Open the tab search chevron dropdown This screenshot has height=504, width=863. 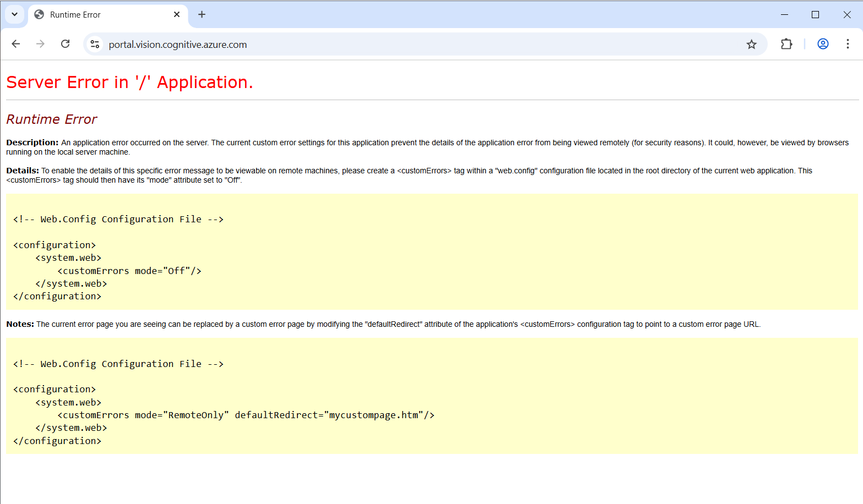(14, 14)
